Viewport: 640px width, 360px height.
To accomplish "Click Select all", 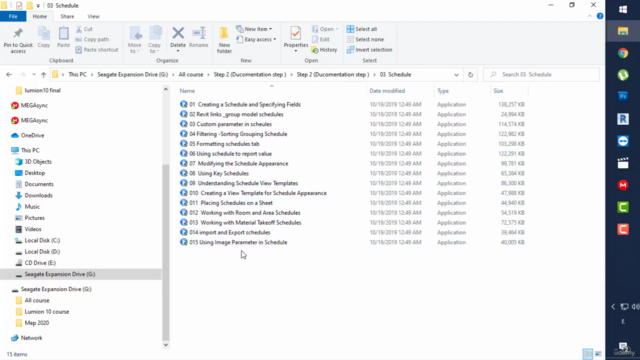I will 362,29.
